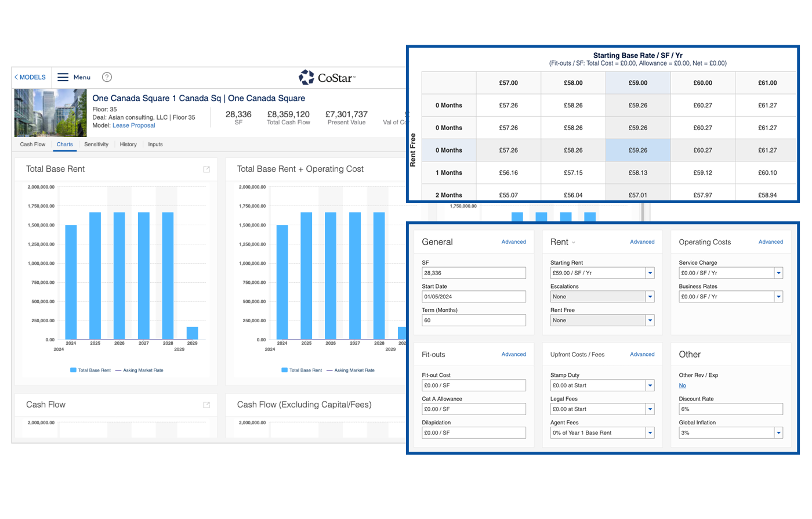Select the £59.26 highlighted sensitivity cell
This screenshot has height=519, width=812.
coord(637,150)
